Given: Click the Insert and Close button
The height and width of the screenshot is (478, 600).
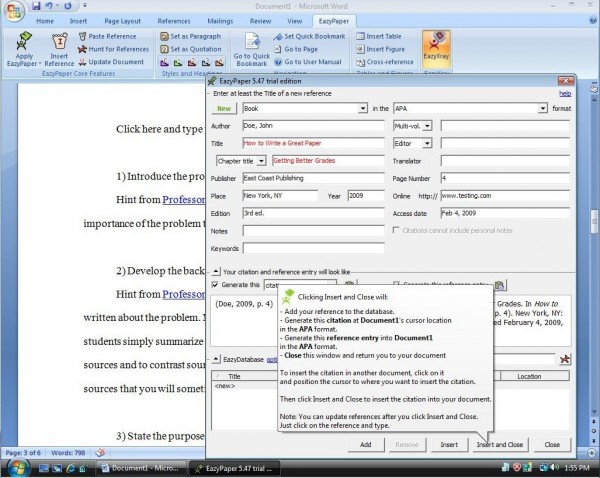Looking at the screenshot, I should point(500,445).
